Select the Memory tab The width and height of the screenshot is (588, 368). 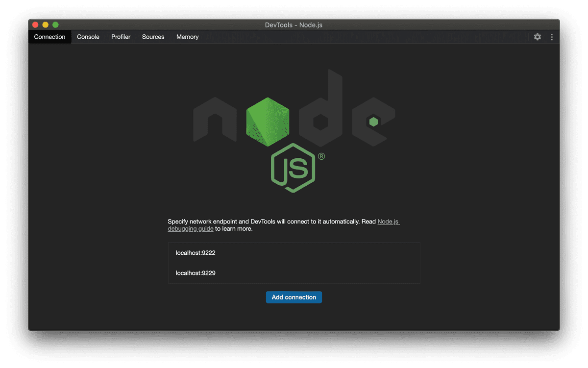coord(188,37)
